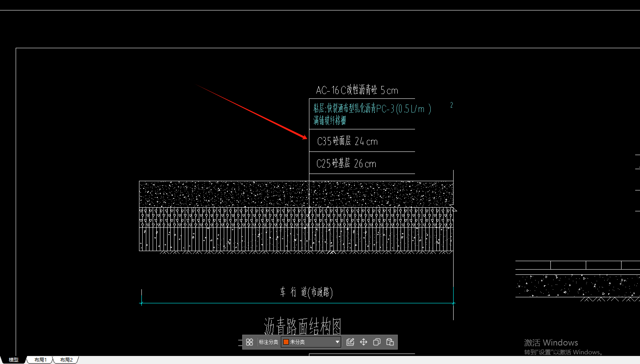The image size is (640, 364).
Task: Click the copy annotation icon
Action: click(377, 342)
